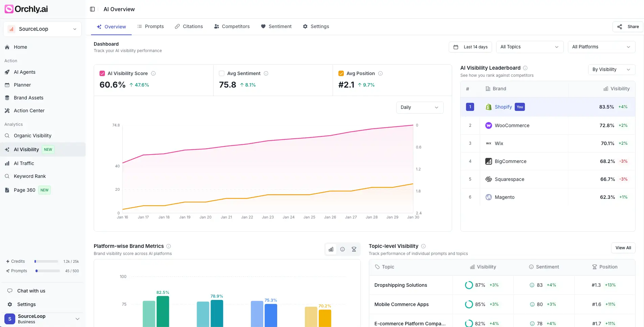The height and width of the screenshot is (327, 644).
Task: Uncheck the Avg Position metric
Action: point(340,73)
